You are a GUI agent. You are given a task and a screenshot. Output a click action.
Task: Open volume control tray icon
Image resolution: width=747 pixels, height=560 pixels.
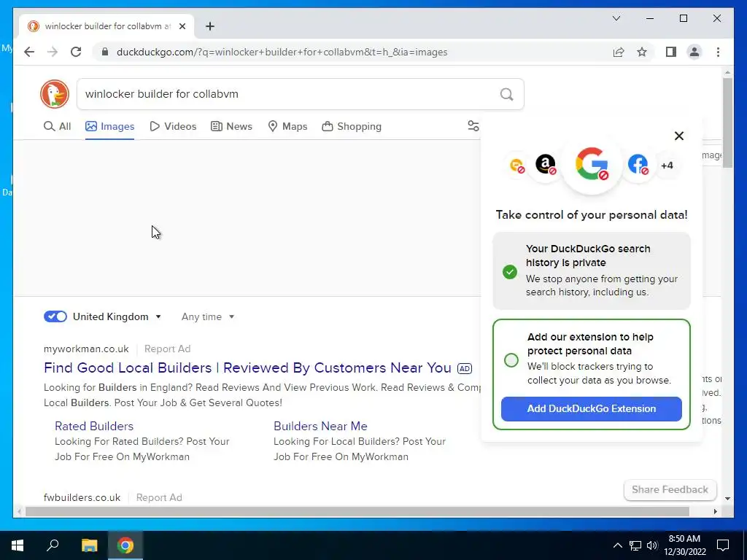[x=652, y=545]
